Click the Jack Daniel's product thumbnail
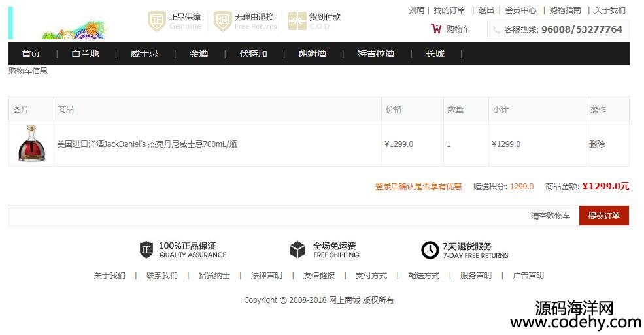Screen dimensions: 644x335 click(x=31, y=144)
